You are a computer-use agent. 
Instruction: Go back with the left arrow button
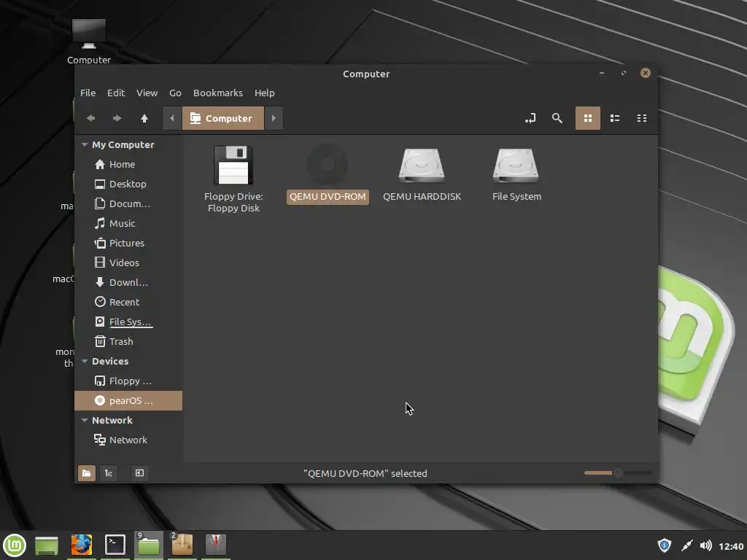click(x=90, y=118)
